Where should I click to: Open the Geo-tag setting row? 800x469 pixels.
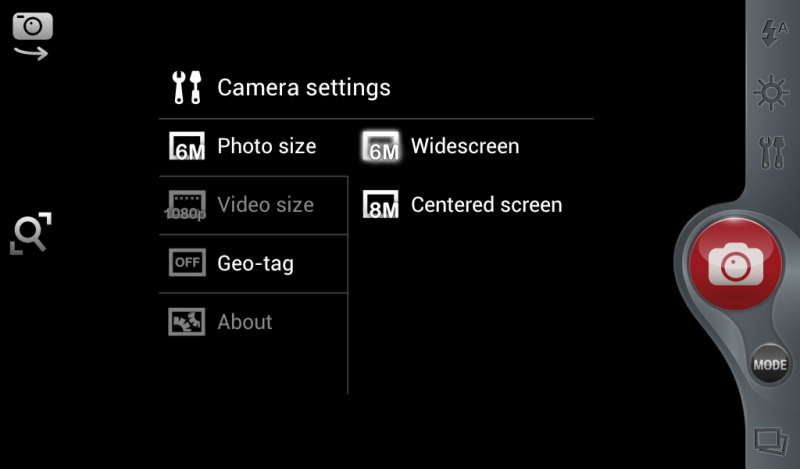click(253, 264)
